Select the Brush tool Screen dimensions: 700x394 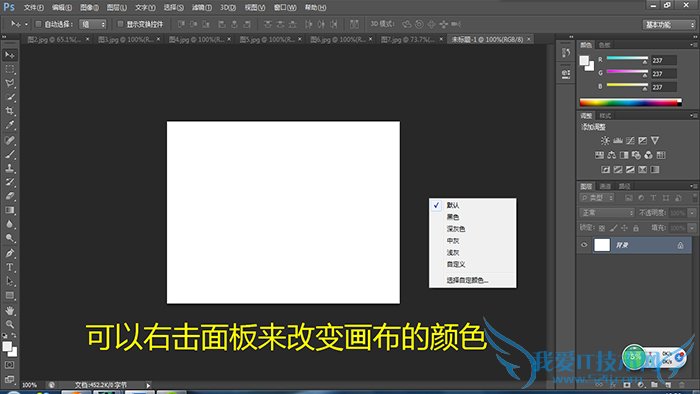coord(10,154)
